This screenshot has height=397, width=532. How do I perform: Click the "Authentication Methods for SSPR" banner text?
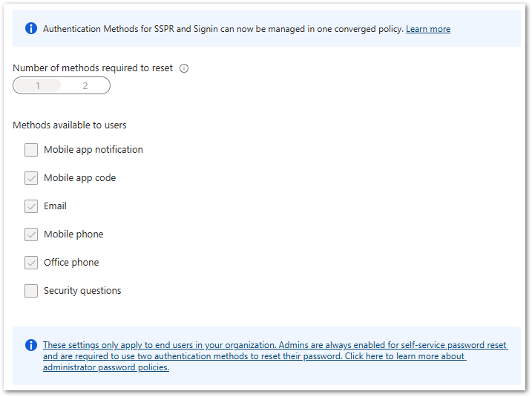223,29
